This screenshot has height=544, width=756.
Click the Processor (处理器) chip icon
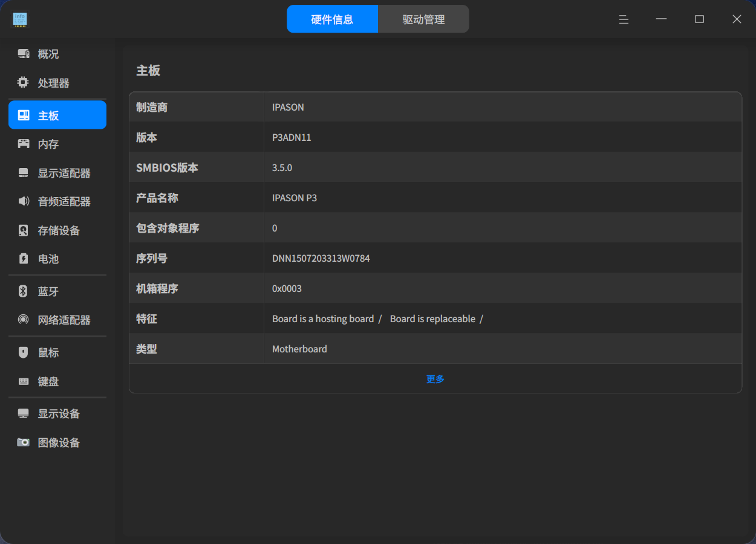point(24,83)
